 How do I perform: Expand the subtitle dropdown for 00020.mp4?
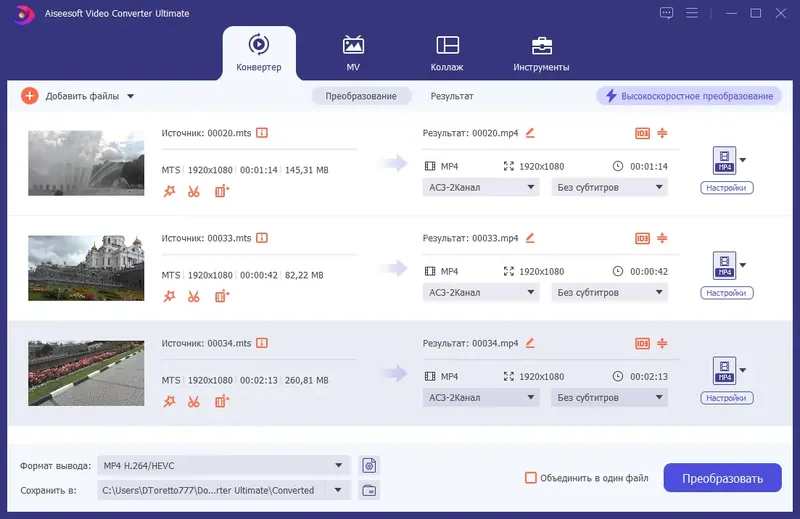[609, 187]
